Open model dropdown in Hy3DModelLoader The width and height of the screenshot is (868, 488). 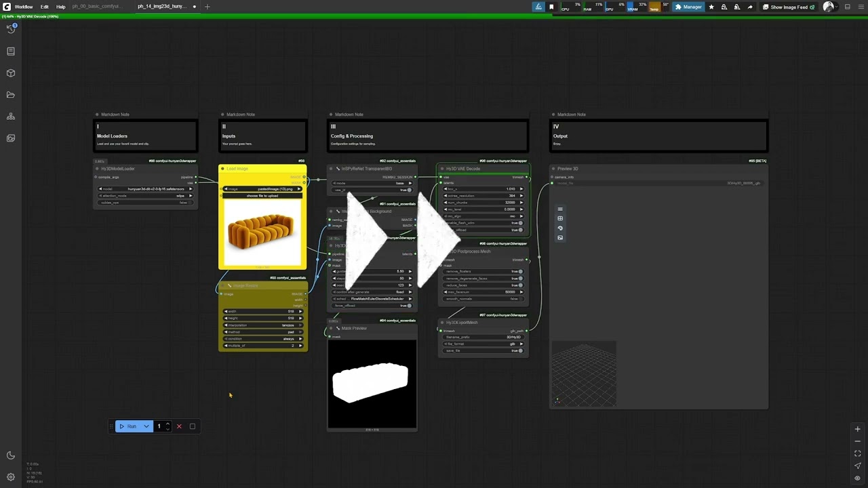[145, 189]
